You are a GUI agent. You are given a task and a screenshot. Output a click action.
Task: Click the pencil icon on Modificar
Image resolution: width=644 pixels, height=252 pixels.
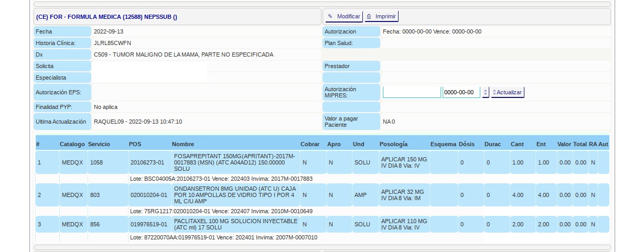(330, 17)
